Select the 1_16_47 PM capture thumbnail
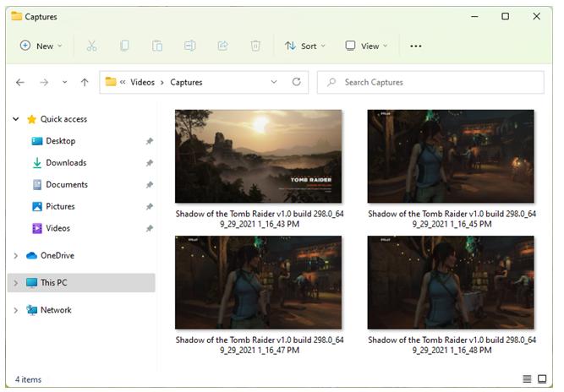 (x=258, y=282)
